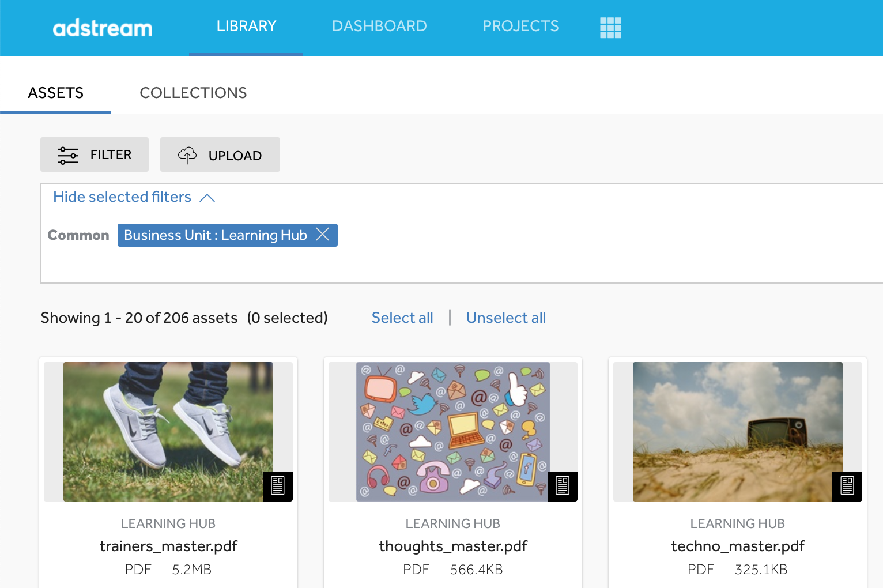Screen dimensions: 883x588
Task: Click Select all link
Action: pyautogui.click(x=402, y=318)
